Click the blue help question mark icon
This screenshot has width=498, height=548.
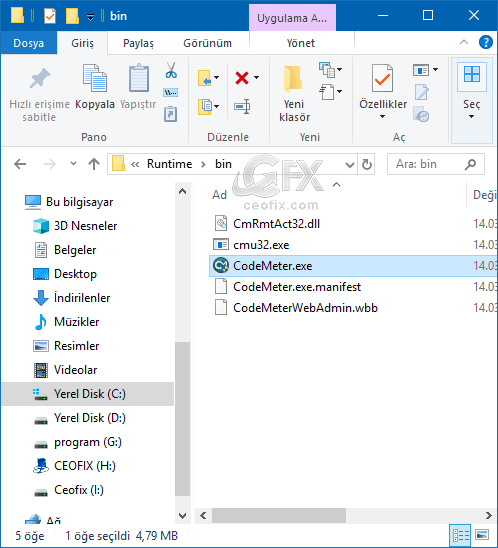coord(485,42)
